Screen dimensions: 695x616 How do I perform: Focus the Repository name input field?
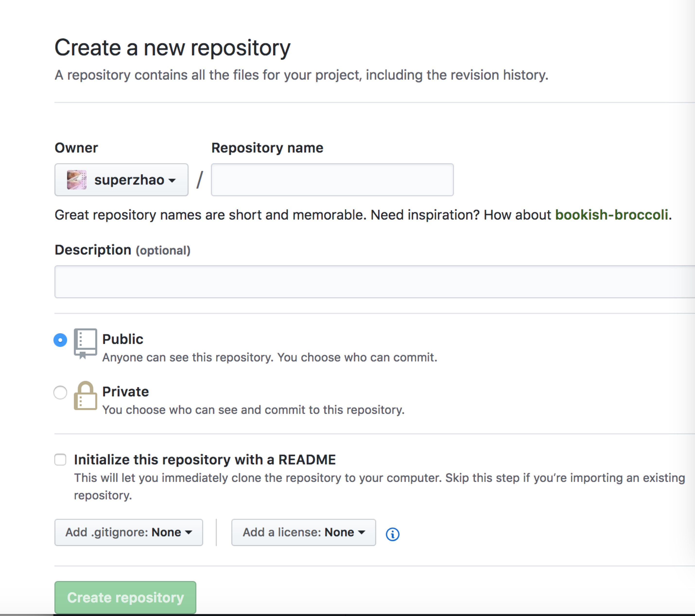[x=332, y=180]
